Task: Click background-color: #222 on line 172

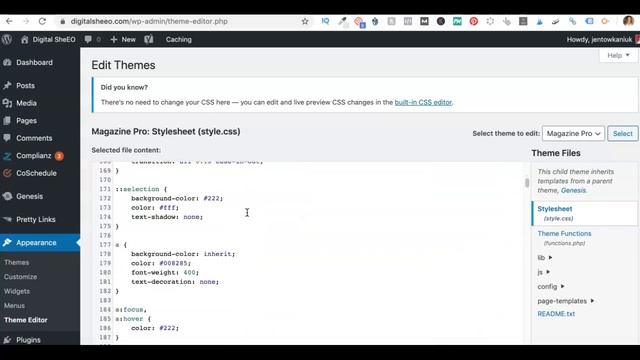Action: tap(177, 198)
